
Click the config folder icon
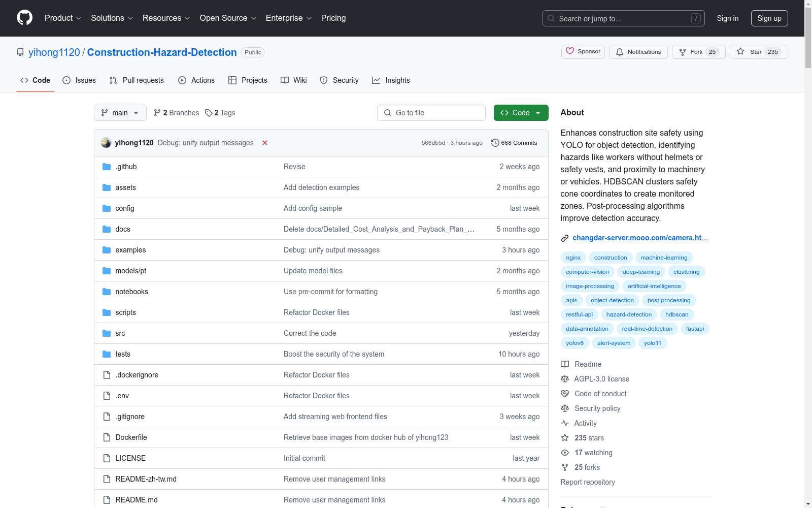tap(107, 208)
